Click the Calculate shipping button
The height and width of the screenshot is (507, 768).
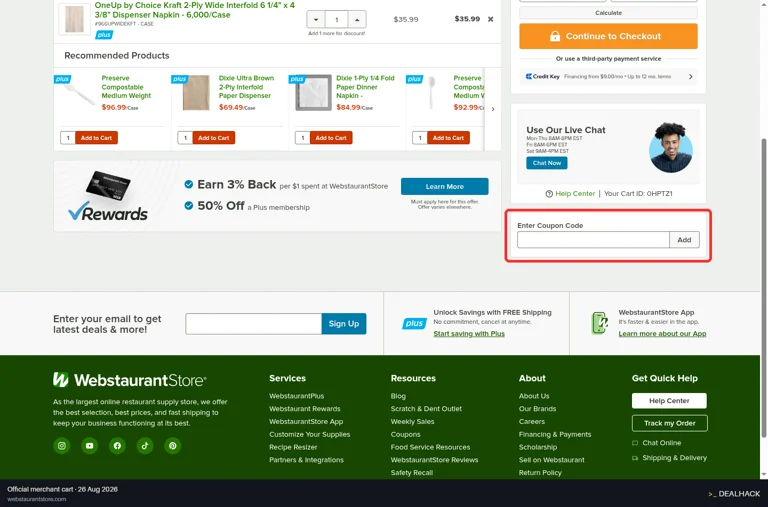point(608,13)
